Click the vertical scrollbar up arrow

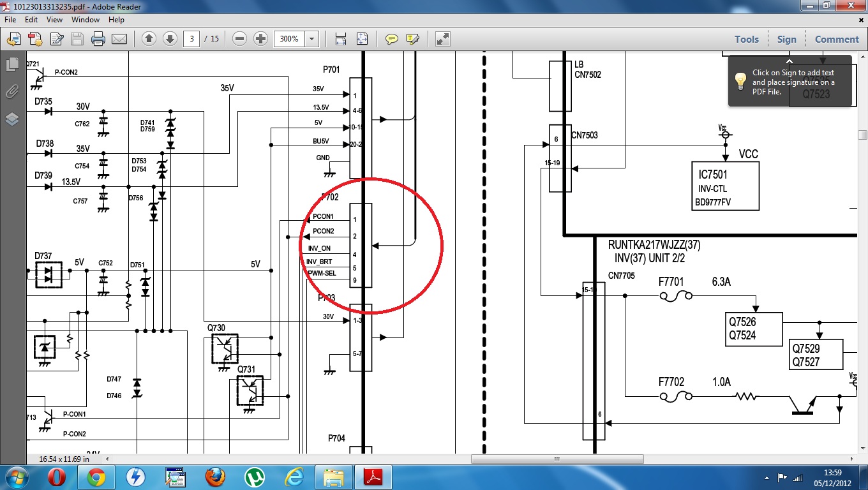tap(862, 56)
